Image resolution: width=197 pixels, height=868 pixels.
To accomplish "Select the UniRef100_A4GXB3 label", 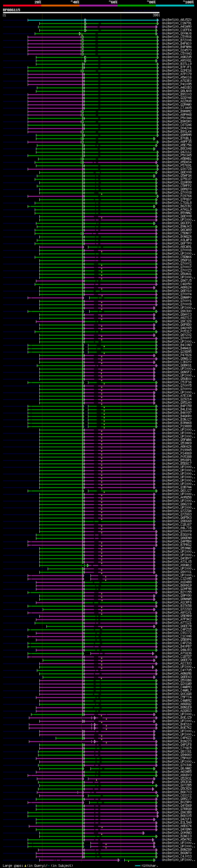I will [177, 88].
